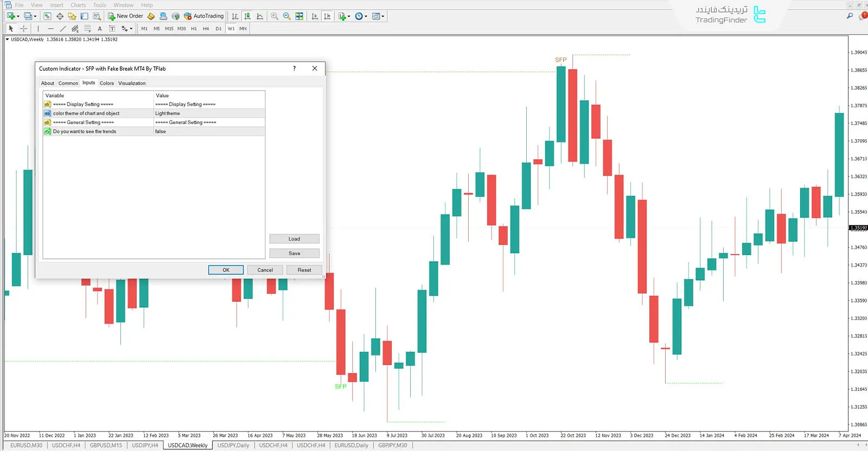
Task: Switch to the Common tab in dialog
Action: coord(68,83)
